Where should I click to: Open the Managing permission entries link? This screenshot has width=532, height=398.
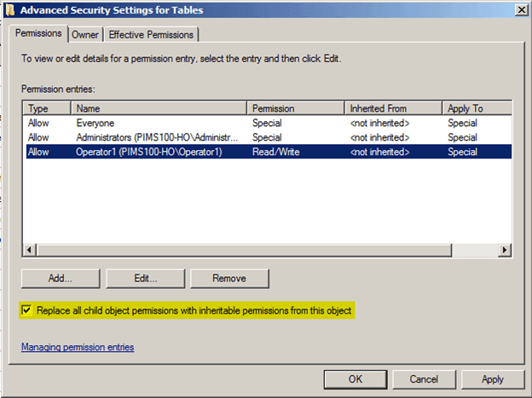click(x=78, y=347)
